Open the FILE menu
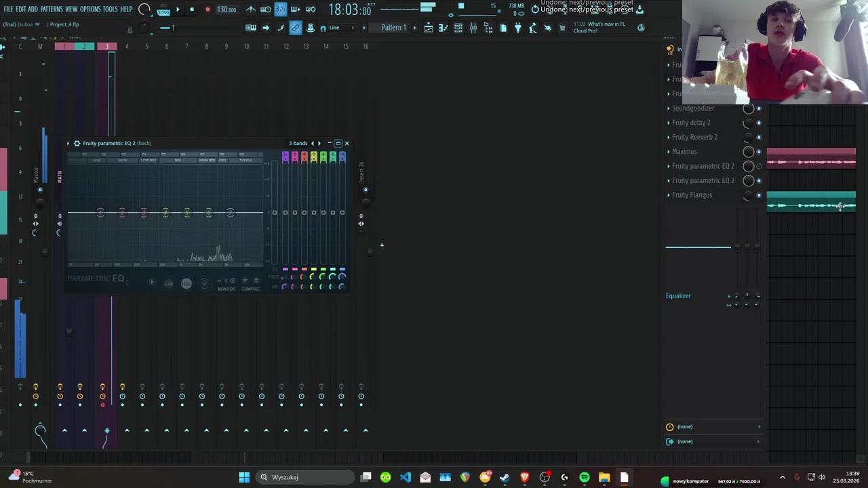868x488 pixels. tap(8, 9)
